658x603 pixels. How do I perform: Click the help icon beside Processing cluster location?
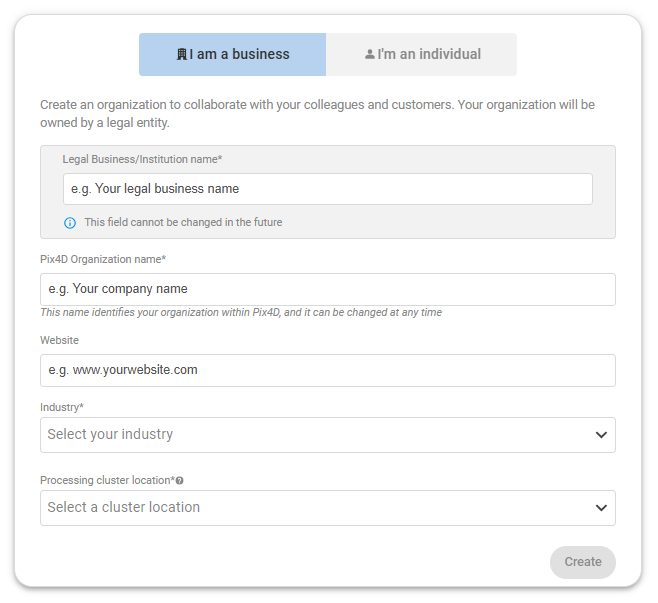180,481
